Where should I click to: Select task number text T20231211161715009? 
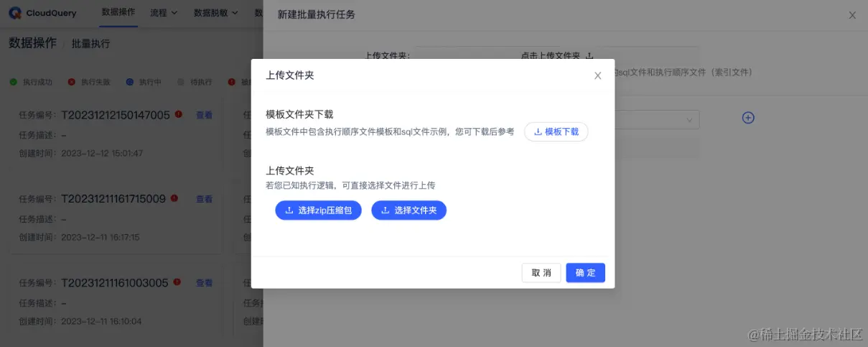coord(113,199)
